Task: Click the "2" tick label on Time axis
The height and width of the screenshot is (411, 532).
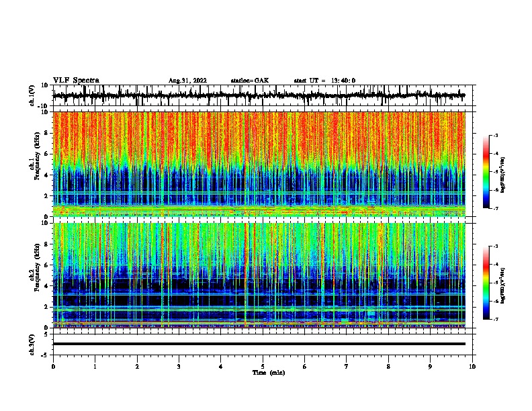Action: (137, 366)
